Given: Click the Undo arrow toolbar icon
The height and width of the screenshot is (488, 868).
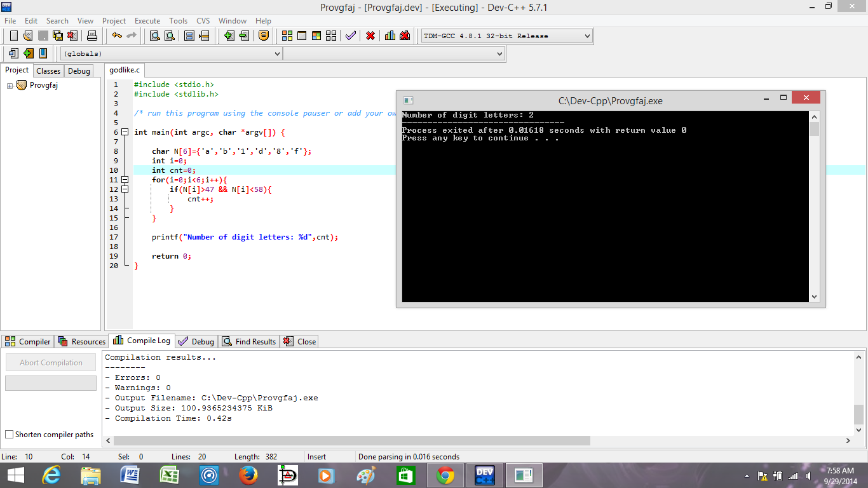Looking at the screenshot, I should [117, 36].
